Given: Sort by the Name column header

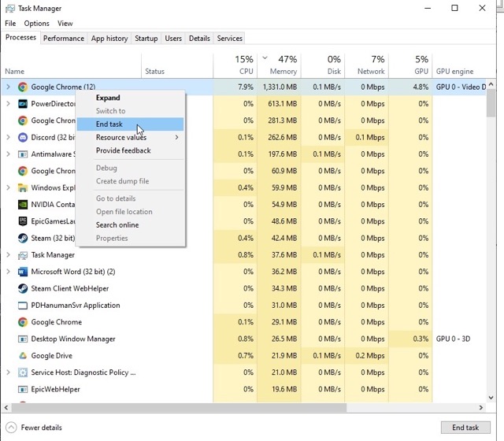Looking at the screenshot, I should [x=72, y=65].
